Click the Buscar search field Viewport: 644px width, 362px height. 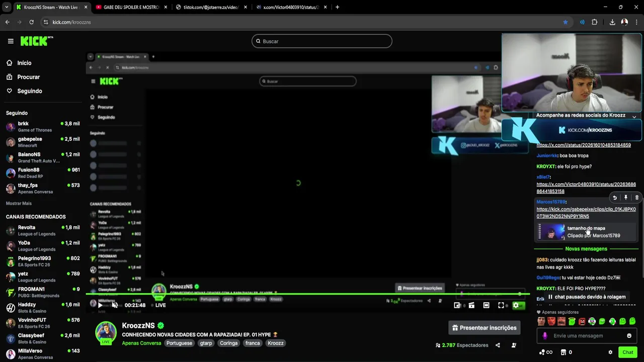click(322, 41)
